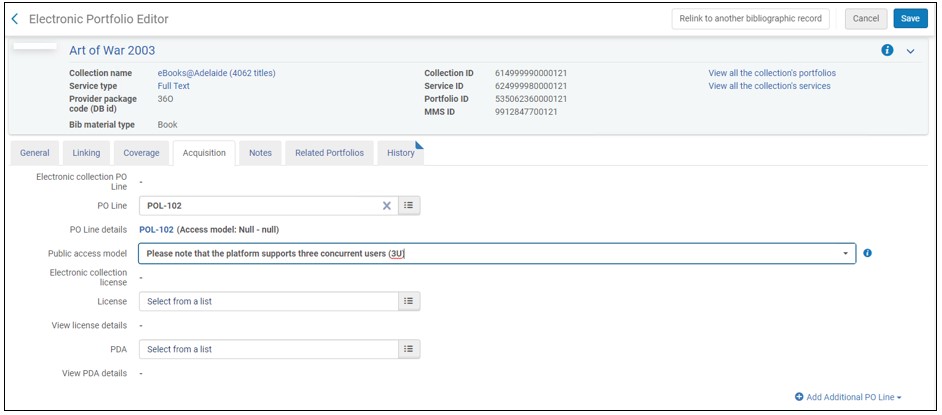The height and width of the screenshot is (415, 942).
Task: Switch to the General tab
Action: click(35, 153)
